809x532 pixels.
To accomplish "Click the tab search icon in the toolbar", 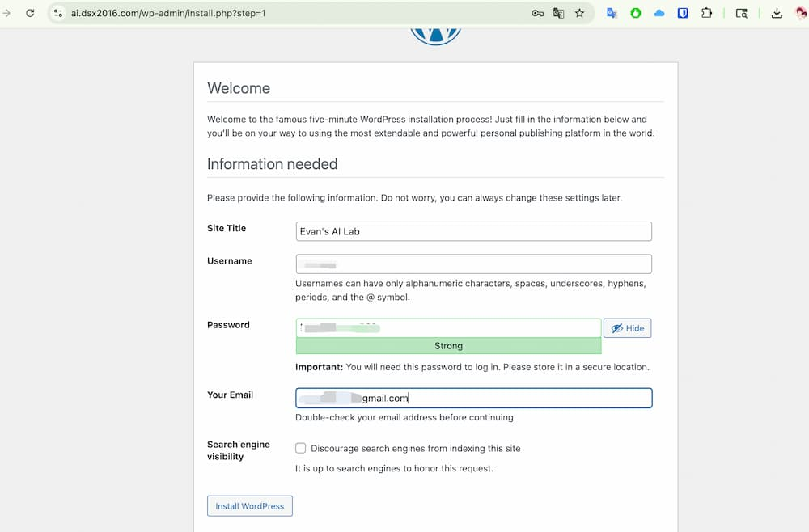I will pyautogui.click(x=741, y=13).
